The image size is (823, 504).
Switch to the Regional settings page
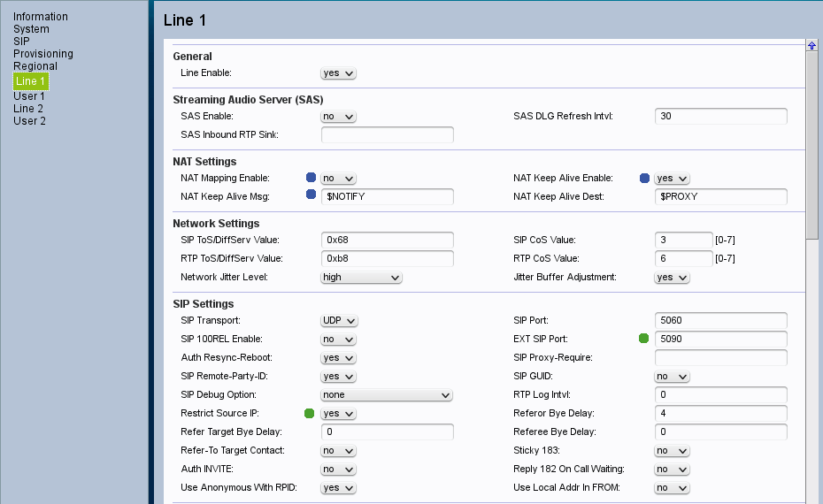click(35, 66)
